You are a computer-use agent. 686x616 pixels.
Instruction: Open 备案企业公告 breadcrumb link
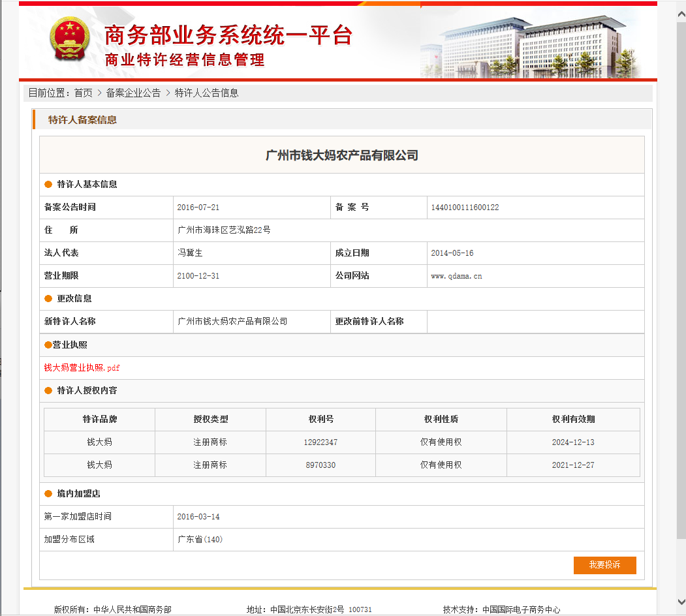point(133,93)
